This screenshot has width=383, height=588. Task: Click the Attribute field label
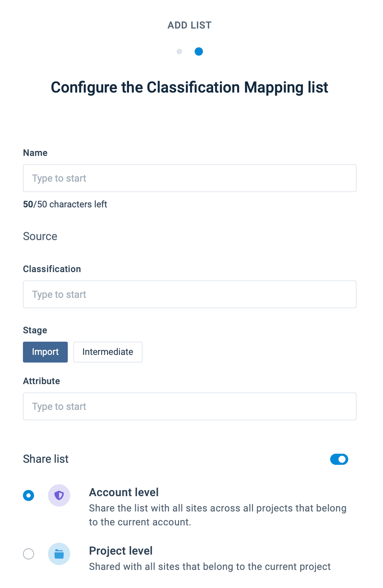tap(41, 381)
